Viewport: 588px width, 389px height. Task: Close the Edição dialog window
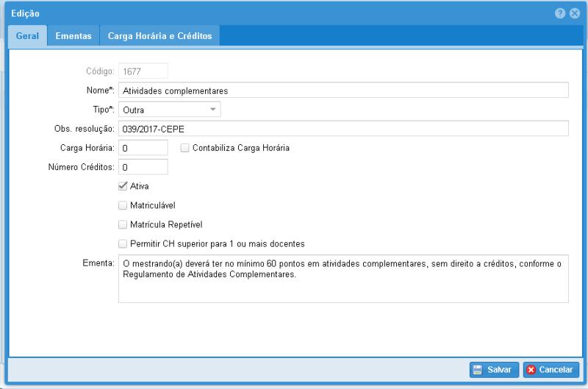pyautogui.click(x=574, y=13)
